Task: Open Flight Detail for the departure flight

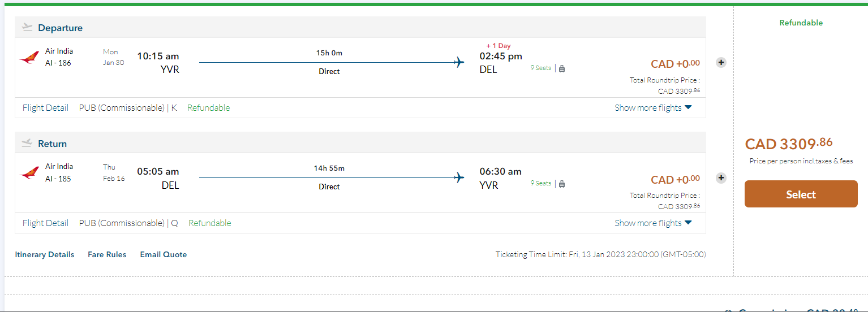Action: 45,108
